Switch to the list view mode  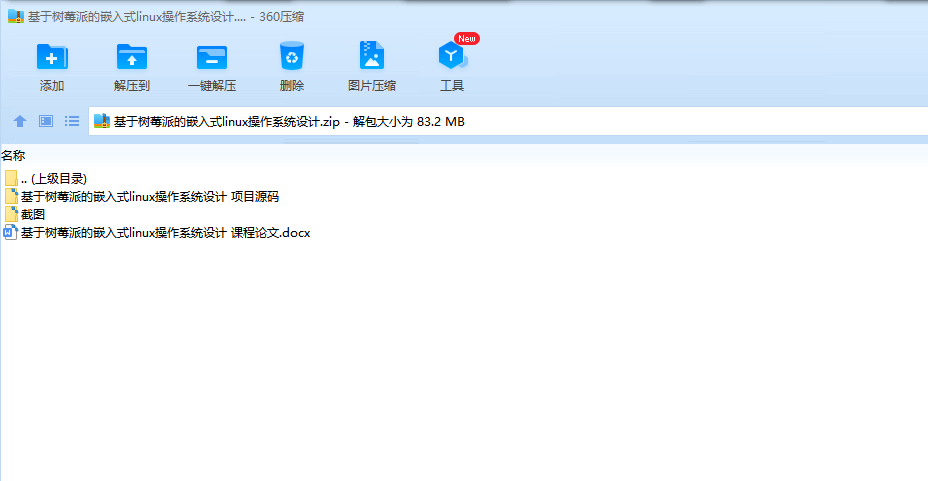click(72, 121)
